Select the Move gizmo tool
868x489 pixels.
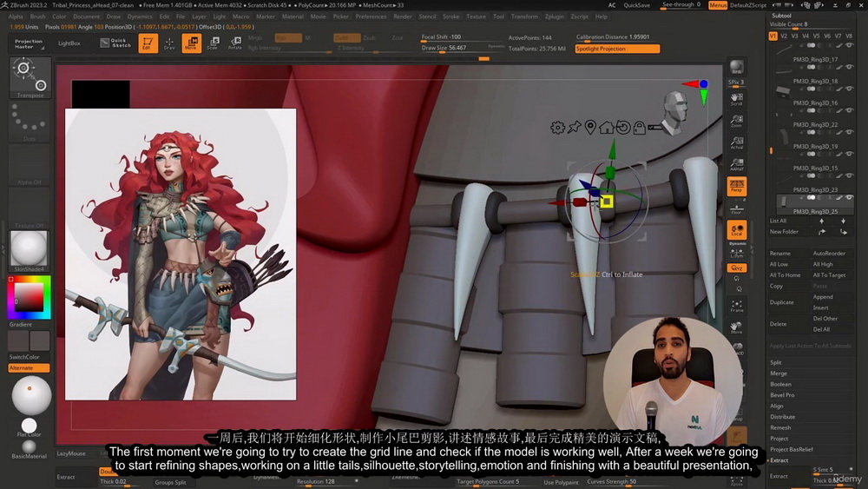[x=192, y=43]
